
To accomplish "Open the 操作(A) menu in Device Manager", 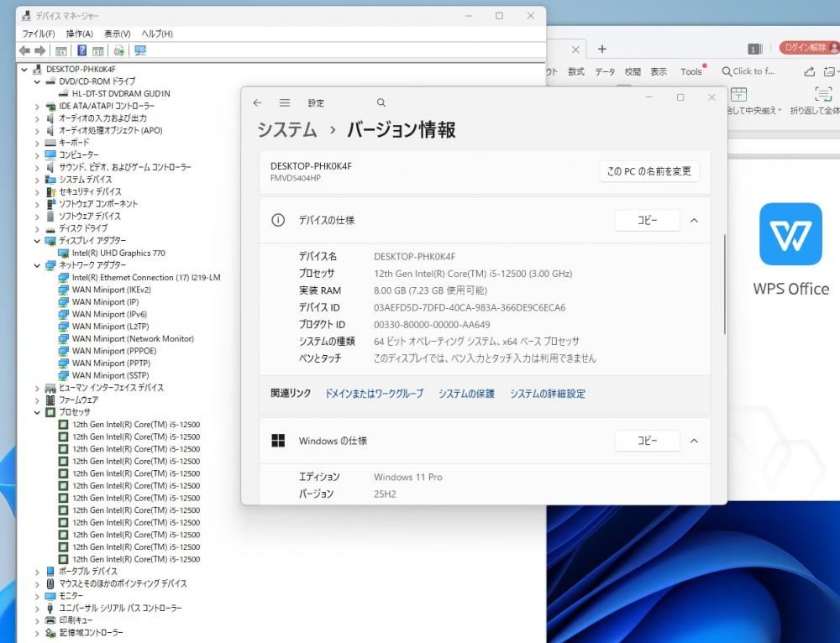I will click(x=79, y=34).
